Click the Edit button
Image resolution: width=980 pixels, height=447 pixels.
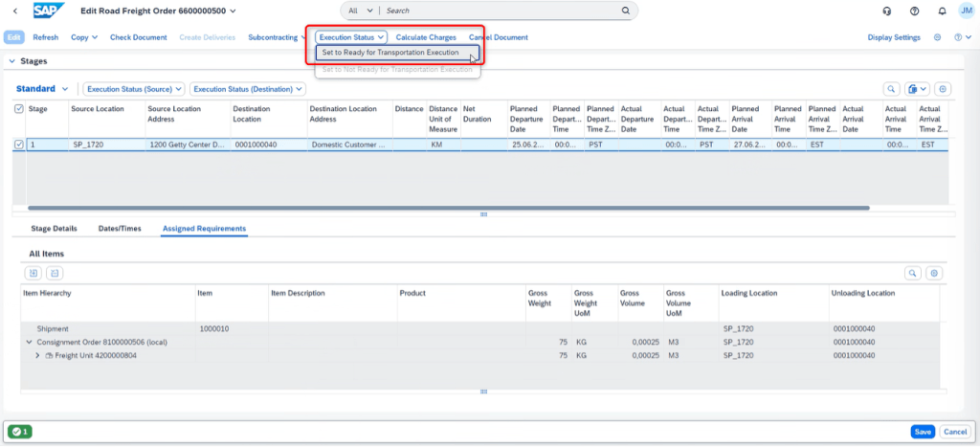click(13, 37)
